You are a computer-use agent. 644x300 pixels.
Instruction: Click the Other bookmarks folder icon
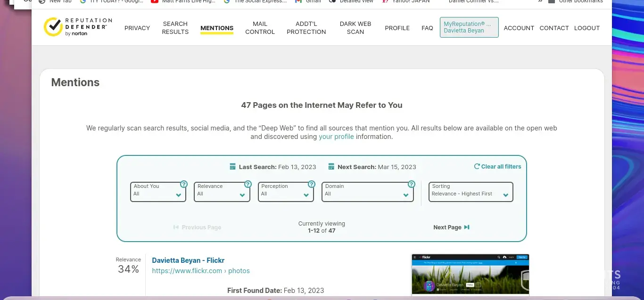tap(552, 1)
